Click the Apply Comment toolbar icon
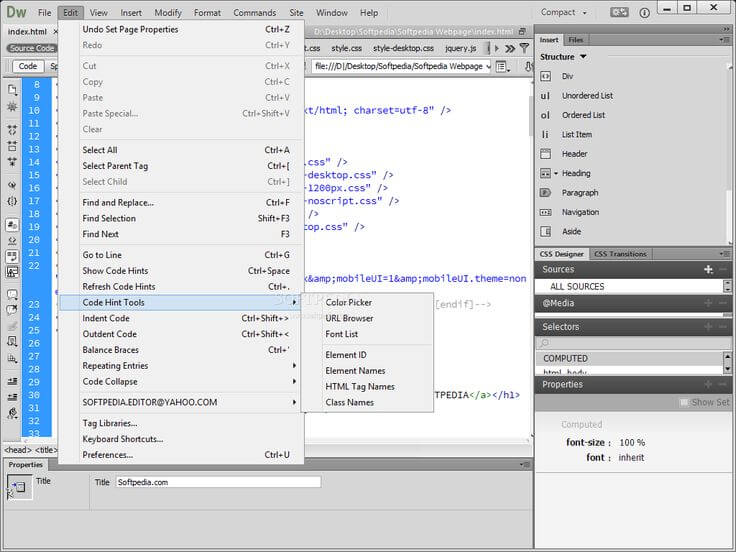 (12, 294)
